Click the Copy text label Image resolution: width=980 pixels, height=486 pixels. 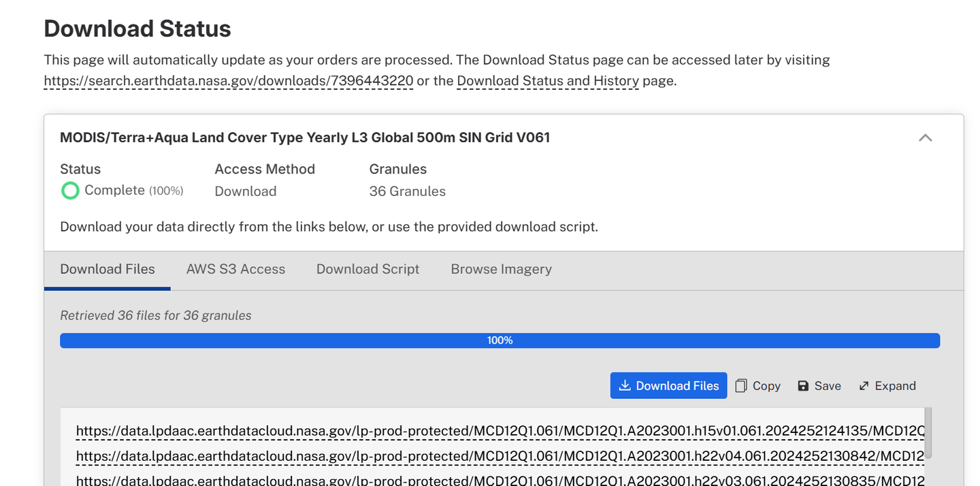point(766,386)
